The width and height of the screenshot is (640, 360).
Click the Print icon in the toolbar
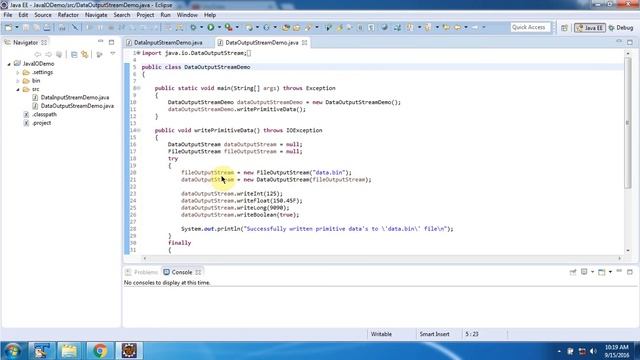tap(47, 27)
